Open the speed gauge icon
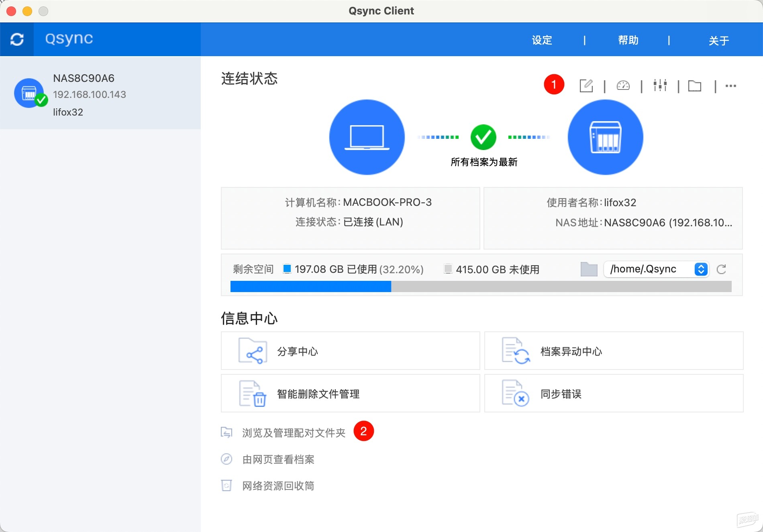 (623, 85)
